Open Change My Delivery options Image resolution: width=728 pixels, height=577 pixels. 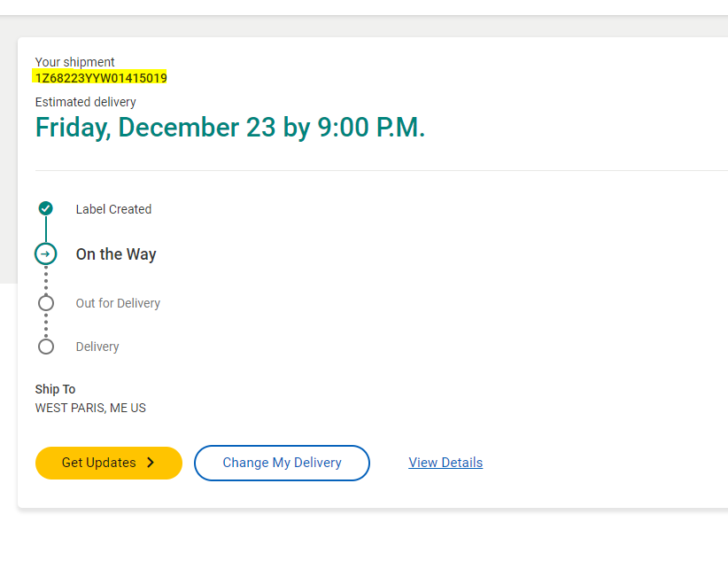tap(282, 463)
